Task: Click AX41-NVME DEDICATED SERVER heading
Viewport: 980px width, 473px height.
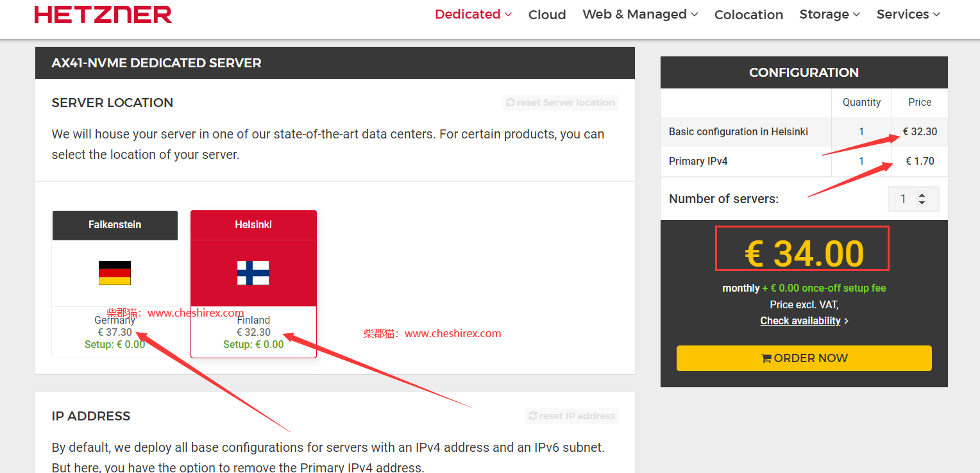Action: point(156,63)
